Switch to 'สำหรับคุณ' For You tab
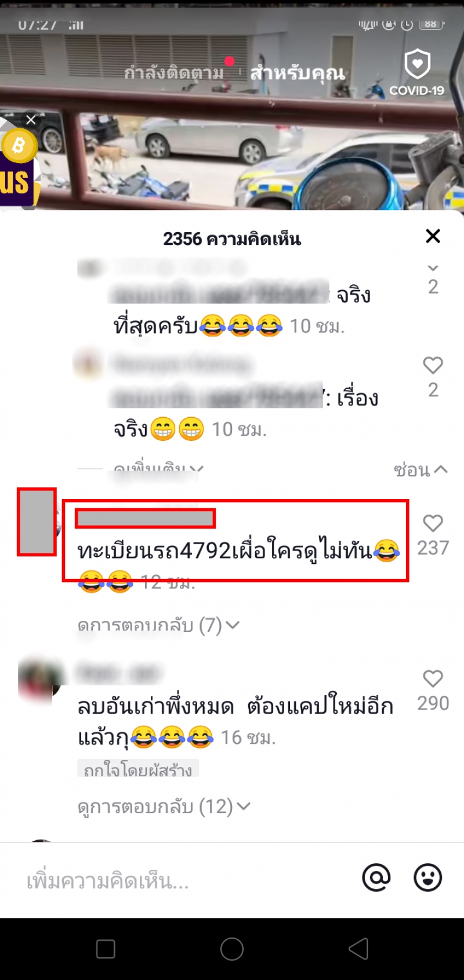The width and height of the screenshot is (464, 980). (x=298, y=73)
